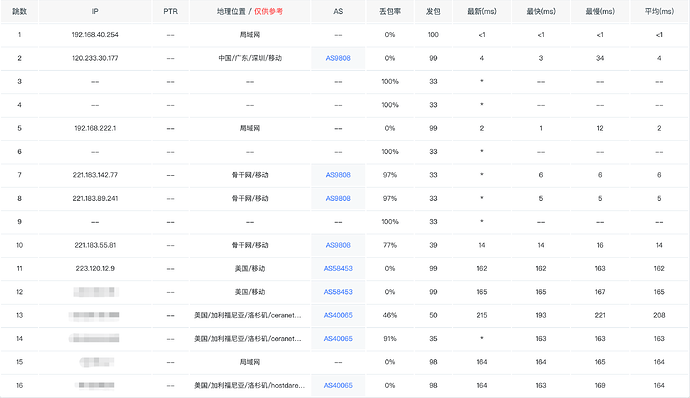Click latest latency value 215
This screenshot has height=398, width=690.
(x=482, y=315)
